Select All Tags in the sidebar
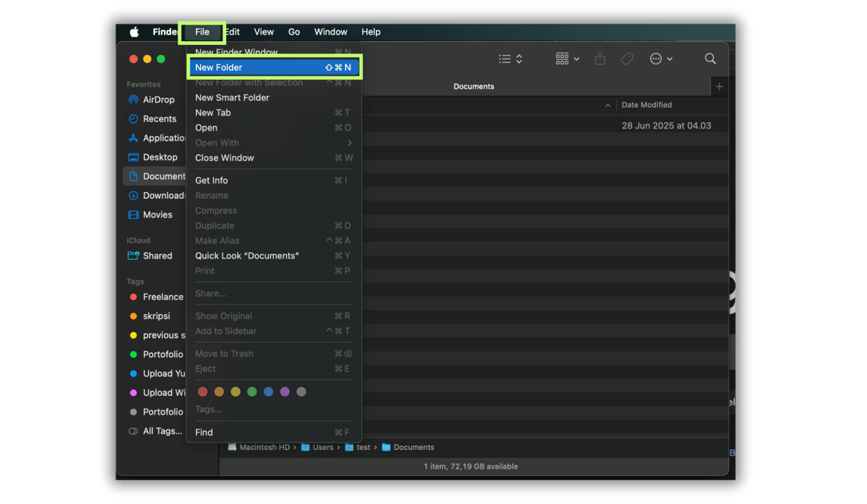 click(x=158, y=430)
